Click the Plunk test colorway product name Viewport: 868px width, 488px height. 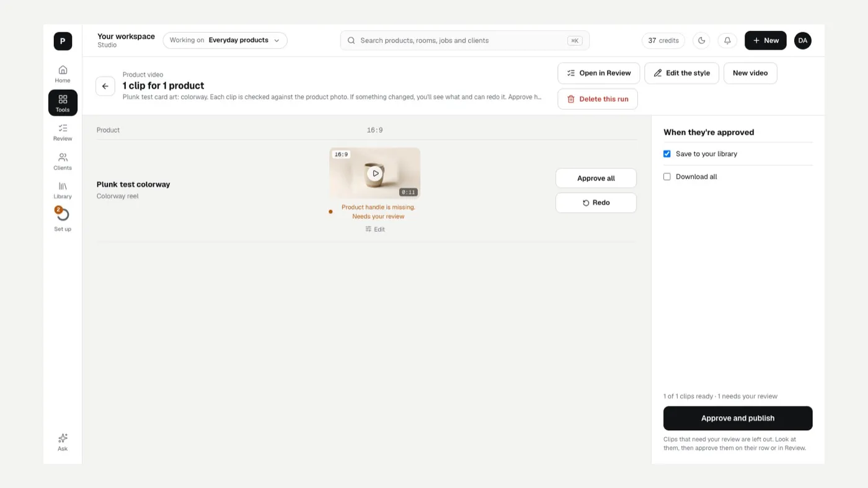[x=133, y=184]
